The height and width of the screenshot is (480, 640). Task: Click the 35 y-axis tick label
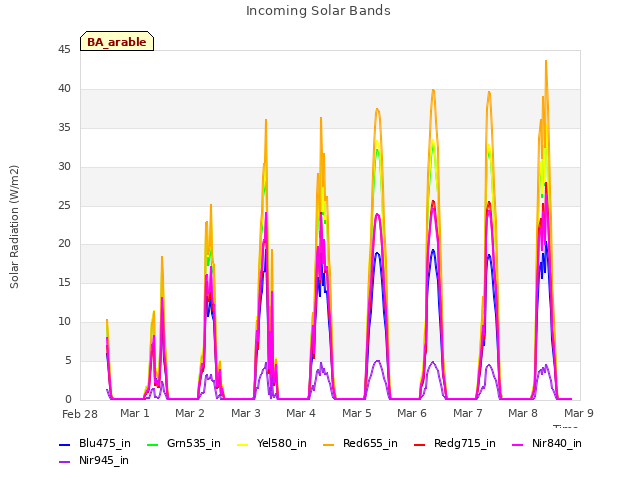pos(64,128)
